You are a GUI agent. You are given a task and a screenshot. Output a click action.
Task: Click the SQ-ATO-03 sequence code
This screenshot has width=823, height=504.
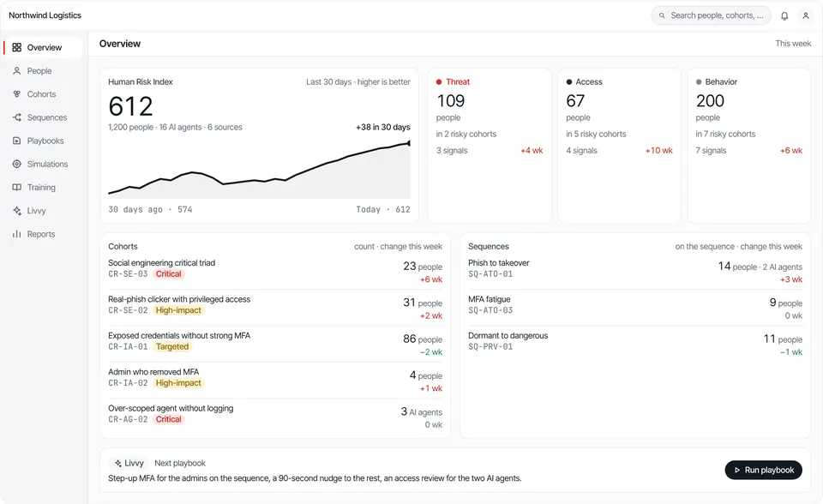coord(490,310)
